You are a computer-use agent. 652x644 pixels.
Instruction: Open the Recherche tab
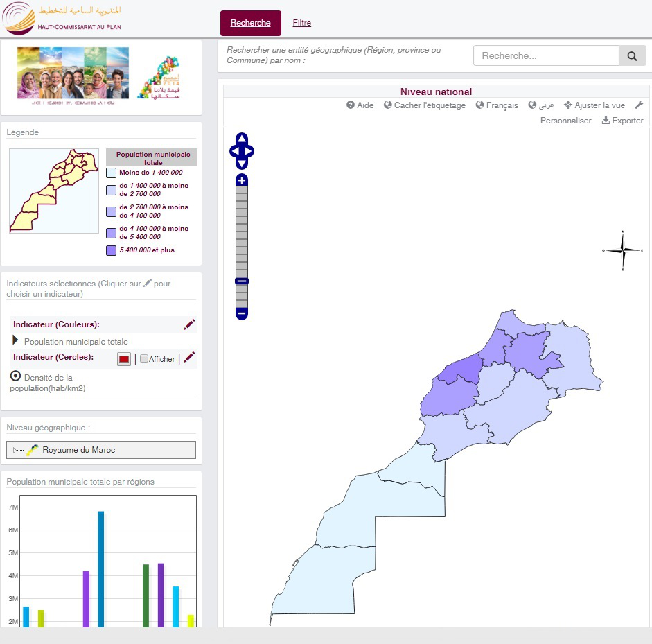coord(251,23)
